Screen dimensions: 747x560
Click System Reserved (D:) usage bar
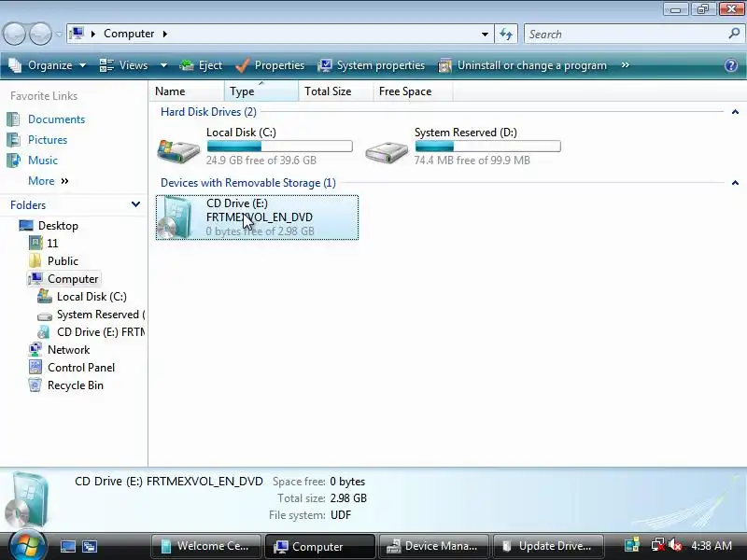[487, 147]
